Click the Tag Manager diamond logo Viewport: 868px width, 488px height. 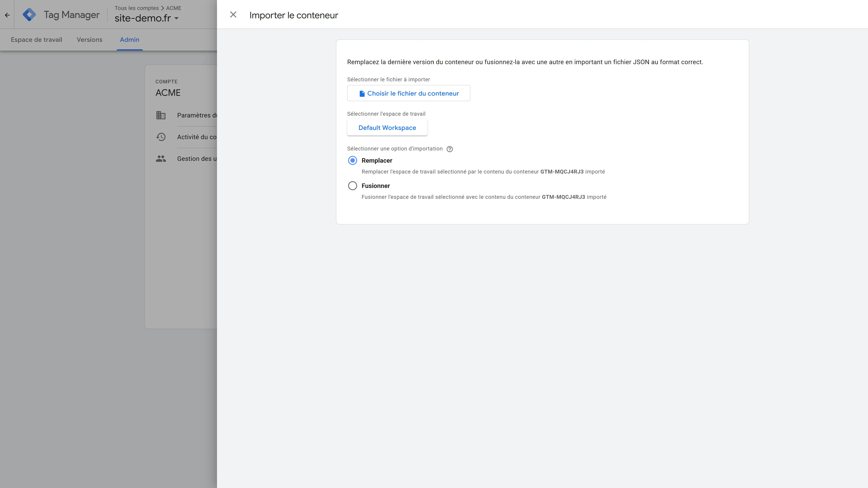[30, 14]
